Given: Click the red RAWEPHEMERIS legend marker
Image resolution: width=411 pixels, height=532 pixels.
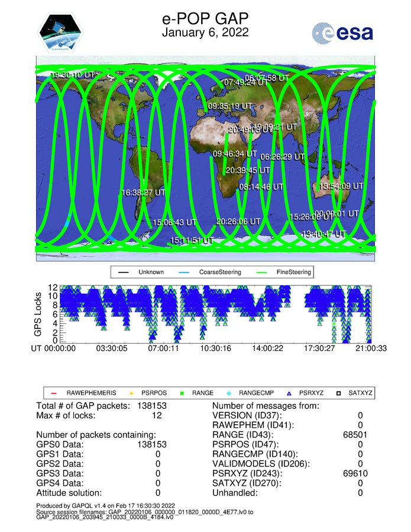Looking at the screenshot, I should (53, 393).
